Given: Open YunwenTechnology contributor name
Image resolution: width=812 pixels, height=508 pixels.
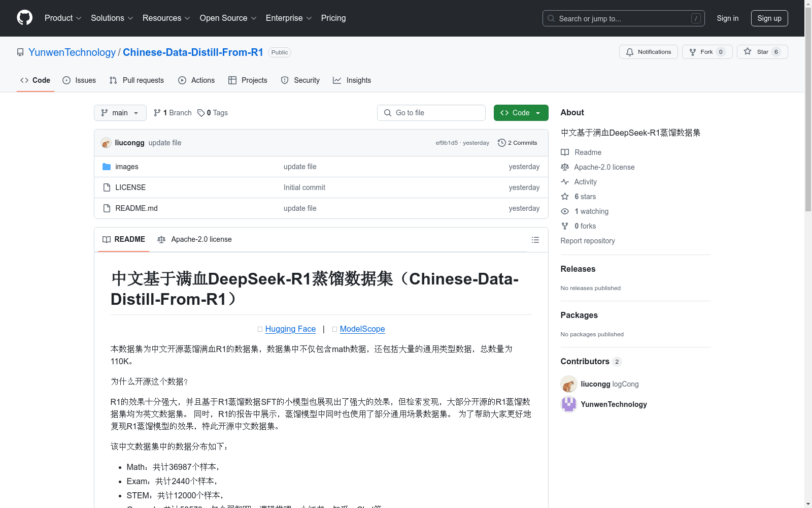Looking at the screenshot, I should [x=614, y=404].
